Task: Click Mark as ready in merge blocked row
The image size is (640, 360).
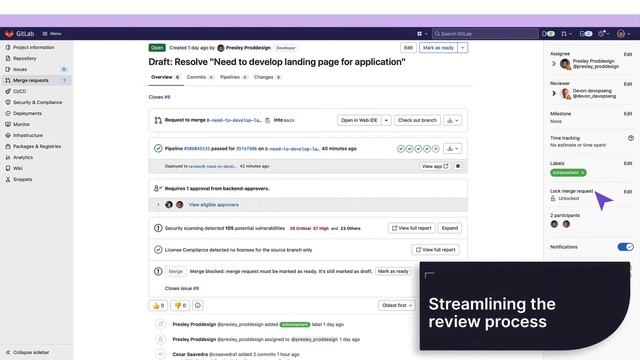Action: [393, 271]
